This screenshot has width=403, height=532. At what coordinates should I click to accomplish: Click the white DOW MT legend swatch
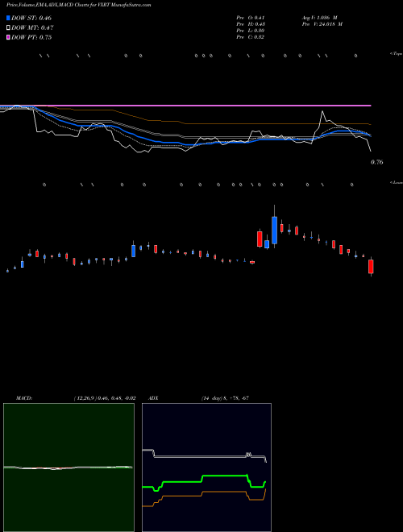pos(8,28)
